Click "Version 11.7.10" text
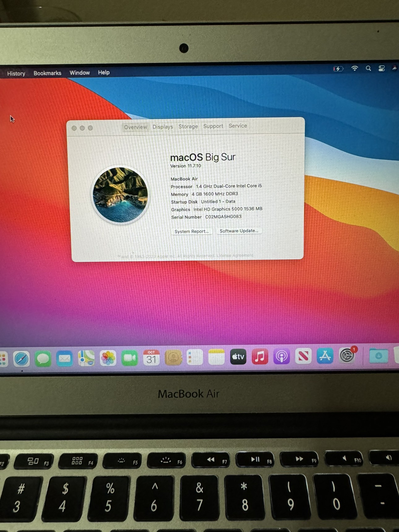 click(x=186, y=166)
